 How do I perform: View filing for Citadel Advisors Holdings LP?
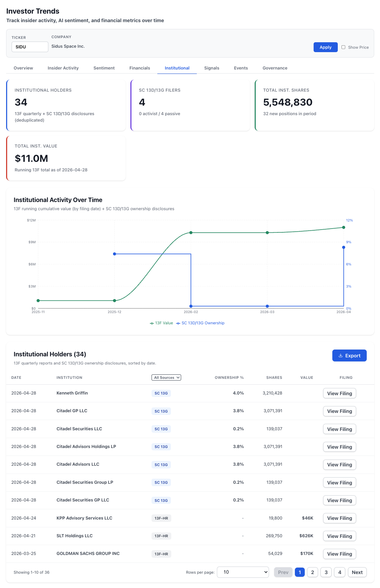click(339, 447)
